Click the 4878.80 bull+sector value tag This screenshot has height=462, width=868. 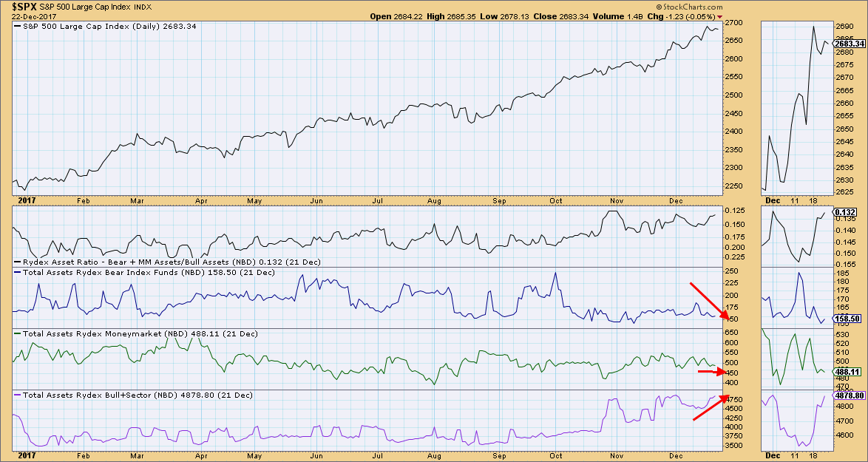click(x=850, y=395)
